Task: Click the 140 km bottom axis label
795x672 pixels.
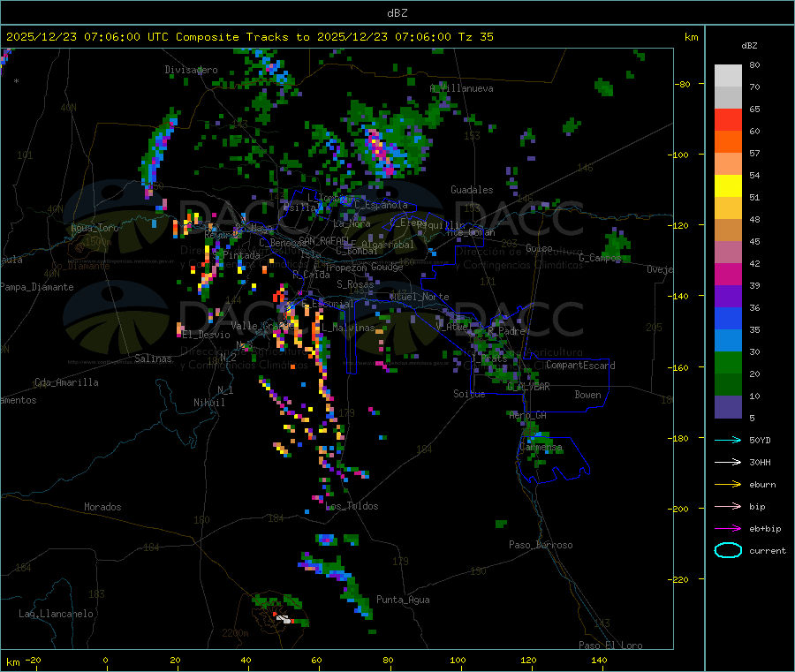Action: 599,660
